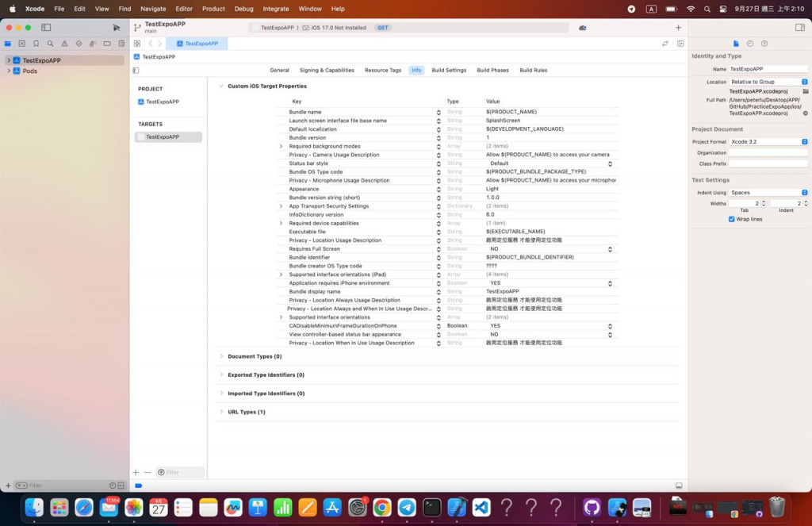Switch to Signing & Capabilities tab
Viewport: 812px width, 526px height.
[x=327, y=70]
